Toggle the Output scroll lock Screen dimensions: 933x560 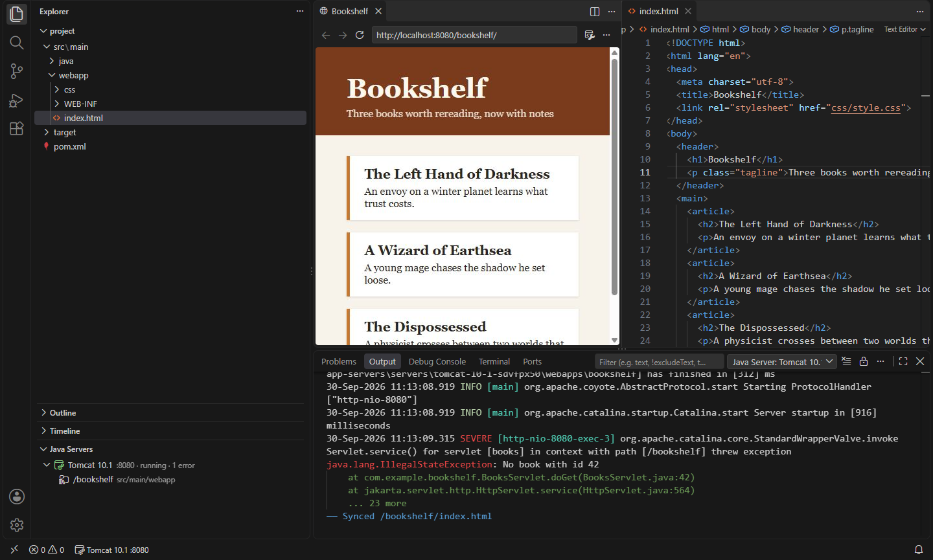click(864, 361)
